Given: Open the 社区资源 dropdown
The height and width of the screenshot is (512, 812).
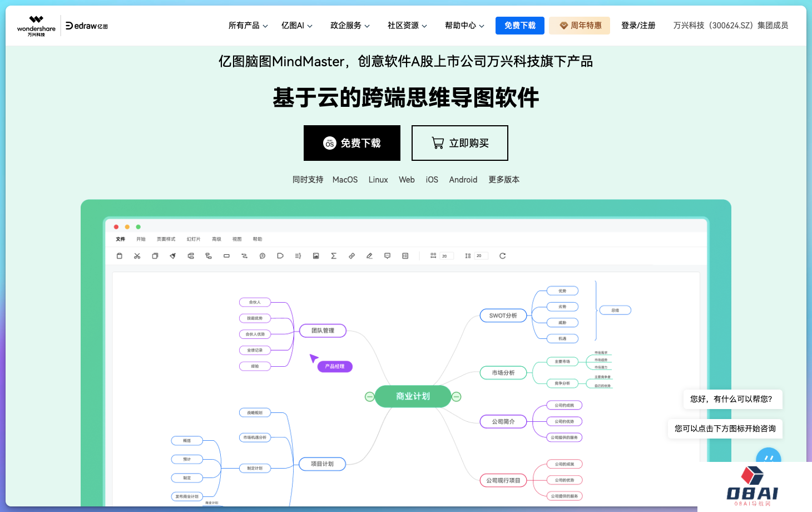Looking at the screenshot, I should pos(407,26).
